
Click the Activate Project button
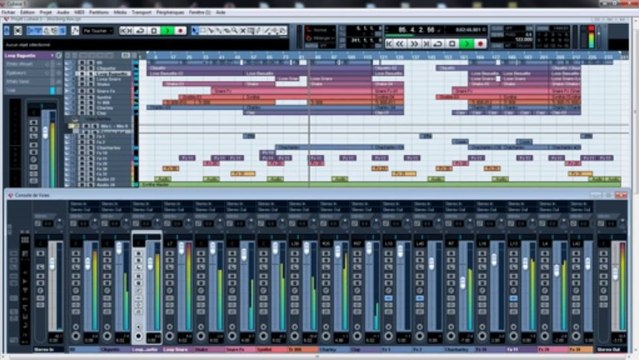[x=7, y=31]
